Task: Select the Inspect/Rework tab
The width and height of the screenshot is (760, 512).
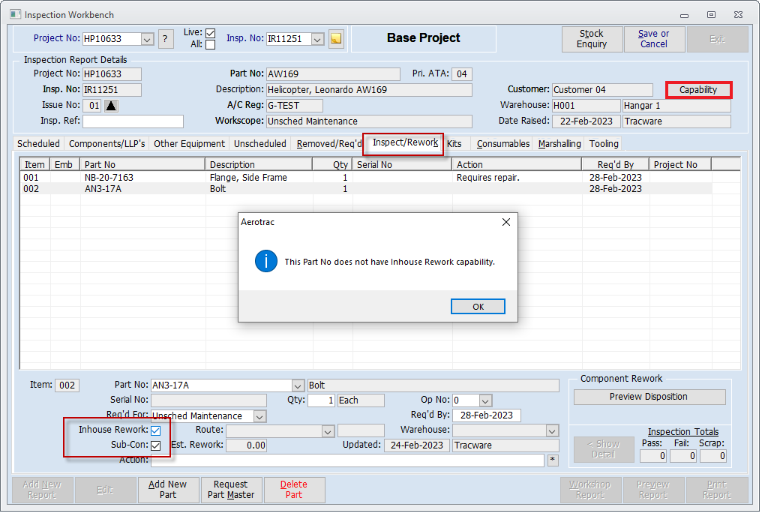Action: click(x=405, y=143)
